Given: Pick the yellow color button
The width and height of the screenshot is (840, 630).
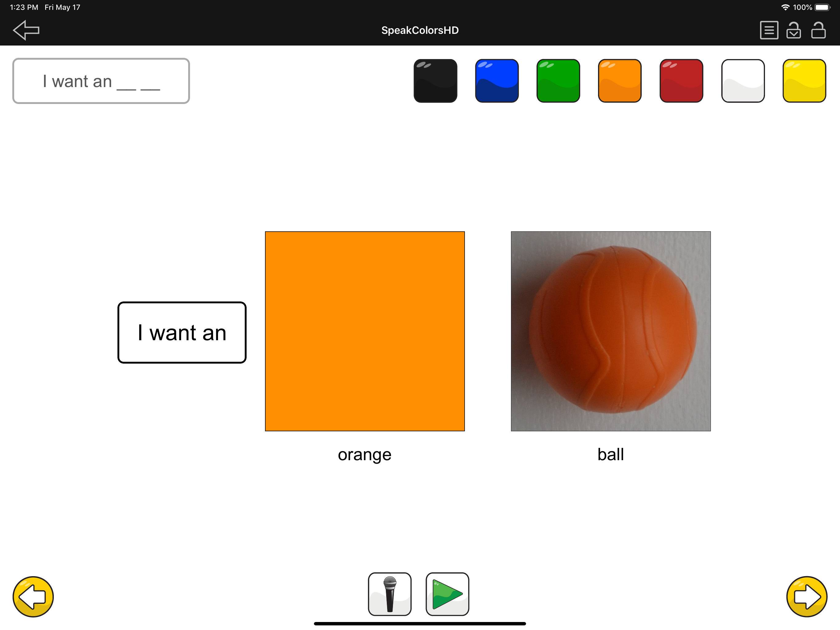Looking at the screenshot, I should (x=804, y=81).
